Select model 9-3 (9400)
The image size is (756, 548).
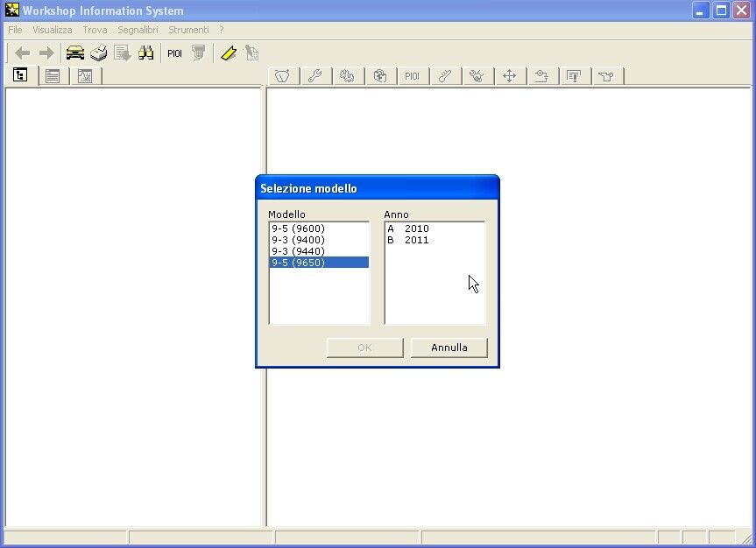pos(319,240)
